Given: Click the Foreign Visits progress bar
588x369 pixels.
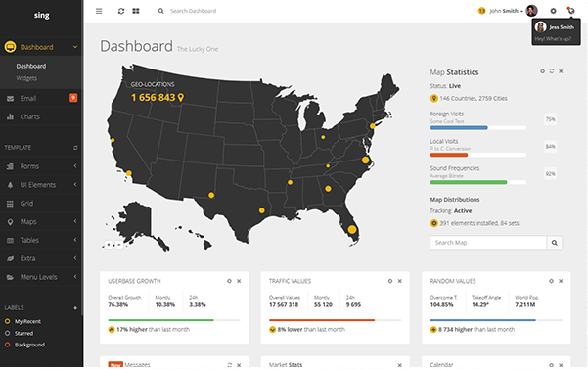Looking at the screenshot, I should [477, 128].
